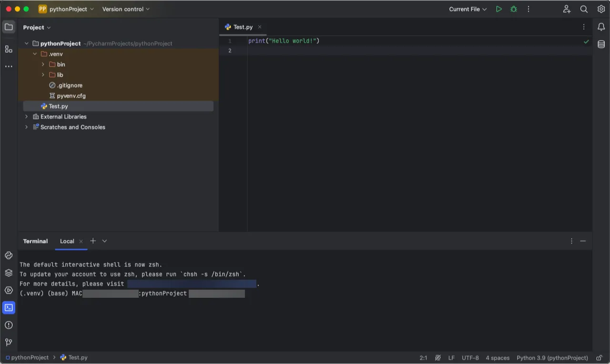Close the Local terminal tab
The image size is (610, 364).
(x=81, y=241)
